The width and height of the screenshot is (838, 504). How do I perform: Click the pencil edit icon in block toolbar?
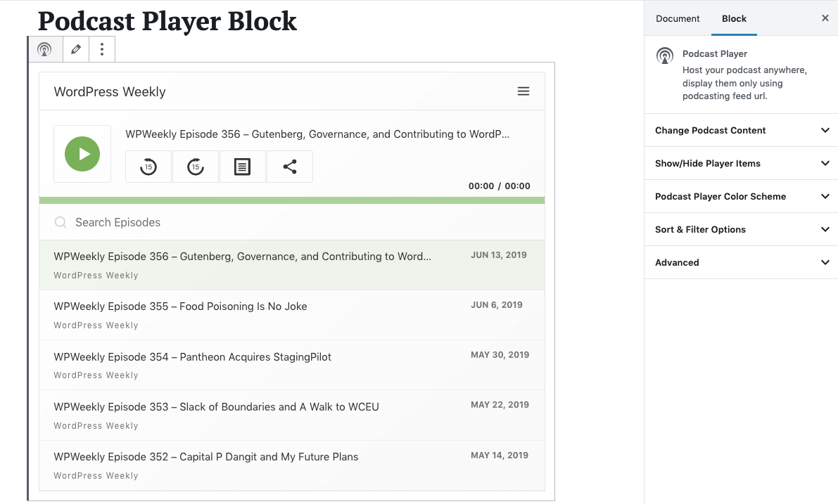76,50
